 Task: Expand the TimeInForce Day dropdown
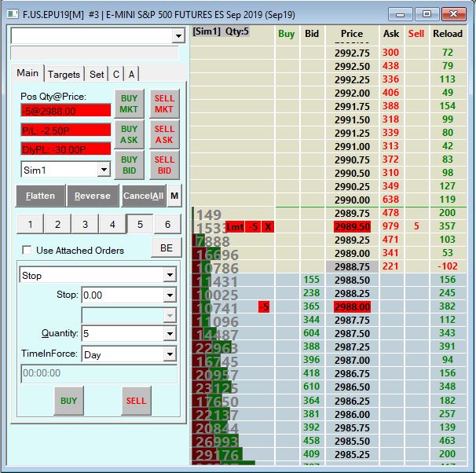coord(170,354)
